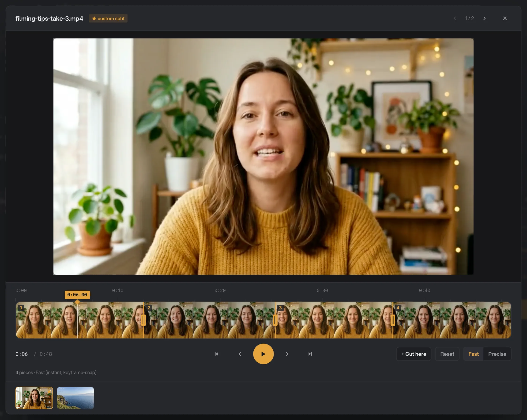
Task: Jump to the start of the clip
Action: [216, 354]
